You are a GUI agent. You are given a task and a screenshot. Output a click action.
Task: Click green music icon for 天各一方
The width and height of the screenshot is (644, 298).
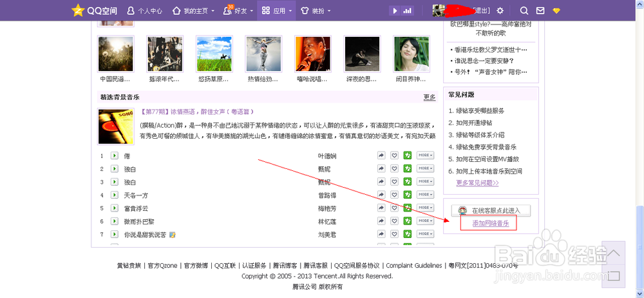click(408, 195)
